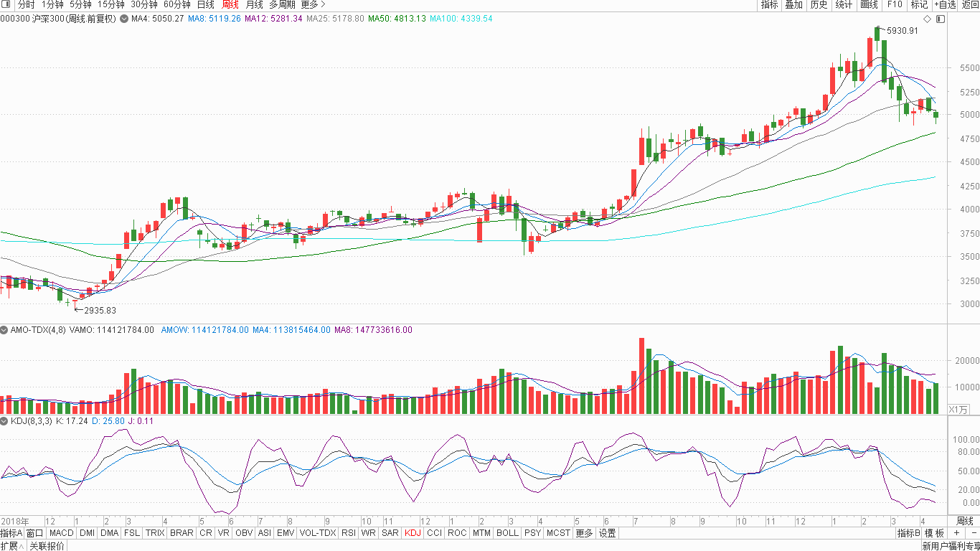Click the plus zoom-in button at bottom right
This screenshot has height=551, width=980.
(x=956, y=533)
